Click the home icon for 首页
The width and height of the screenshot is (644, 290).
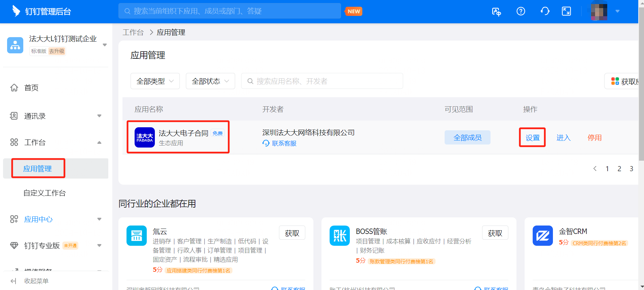click(x=14, y=88)
